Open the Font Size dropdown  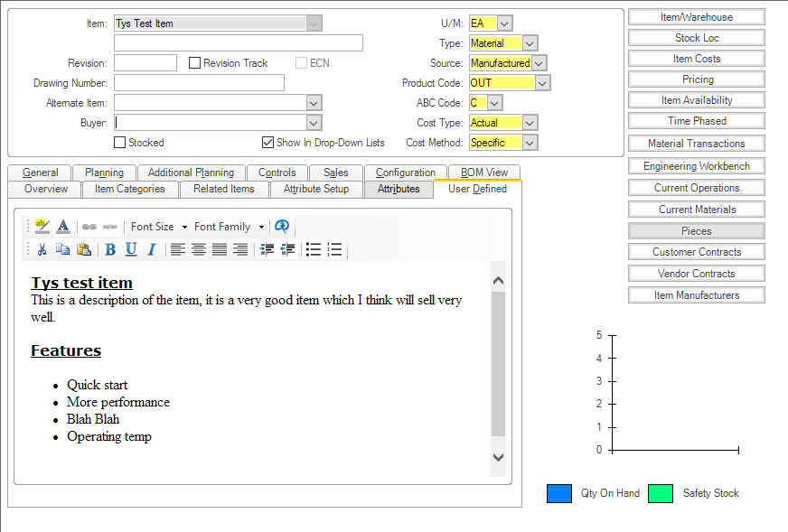point(158,227)
